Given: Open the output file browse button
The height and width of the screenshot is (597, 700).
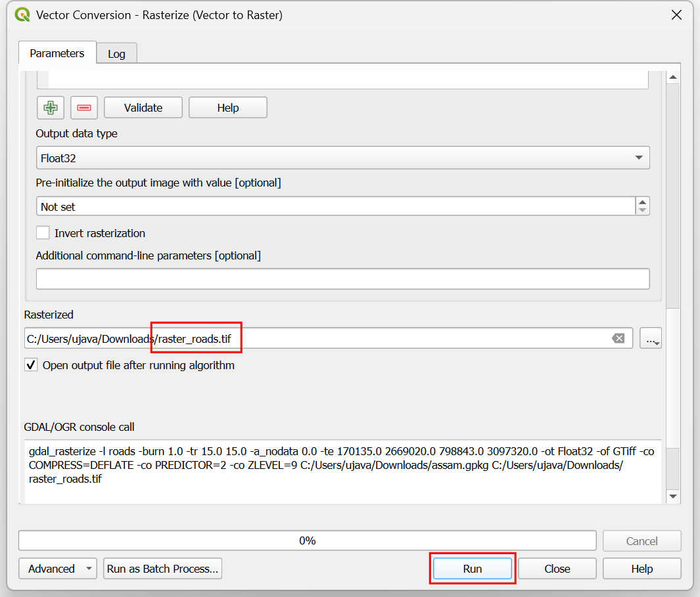Looking at the screenshot, I should (x=650, y=339).
